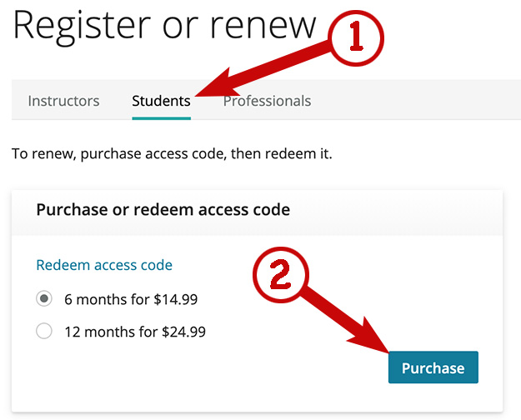
Task: Click the Redeem access code link
Action: 104,265
